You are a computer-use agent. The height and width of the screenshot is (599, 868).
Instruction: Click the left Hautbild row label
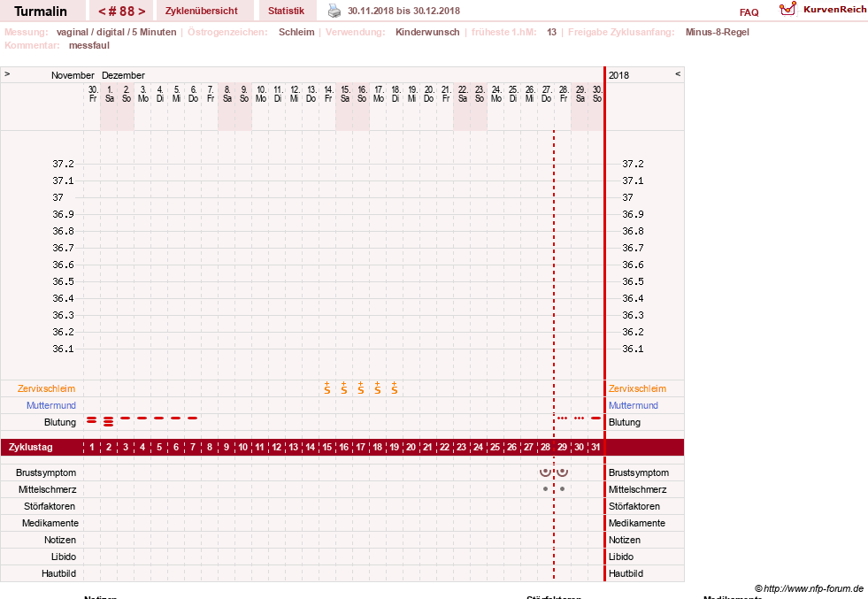click(58, 573)
